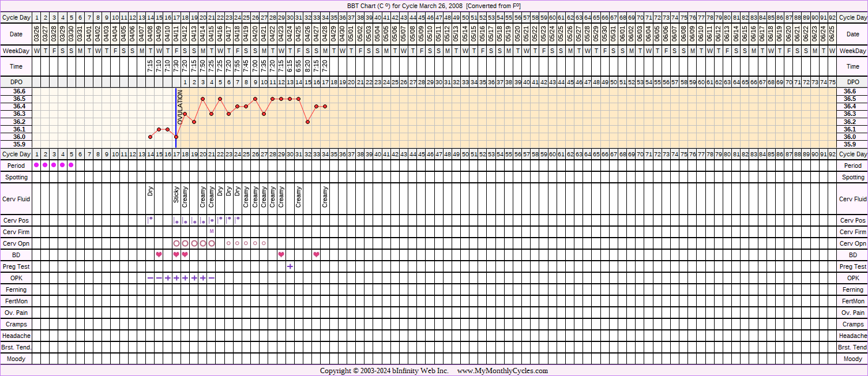Viewport: 868px width, 376px height.
Task: Click the OPK negative marker on cycle day 14
Action: click(150, 278)
